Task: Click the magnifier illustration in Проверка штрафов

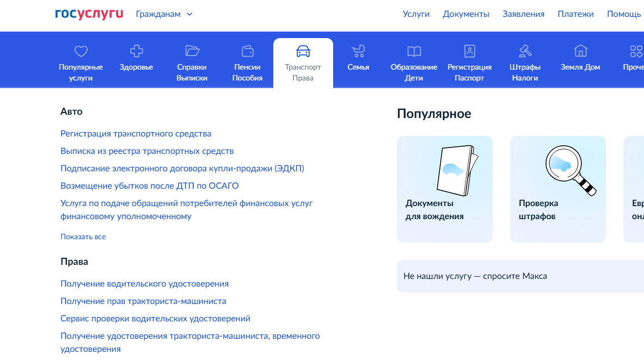Action: [x=571, y=170]
